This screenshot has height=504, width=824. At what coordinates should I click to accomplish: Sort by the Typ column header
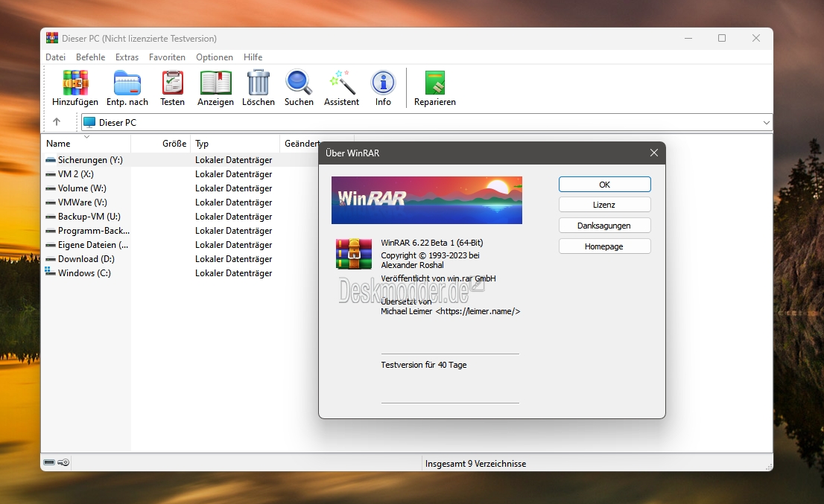coord(235,144)
